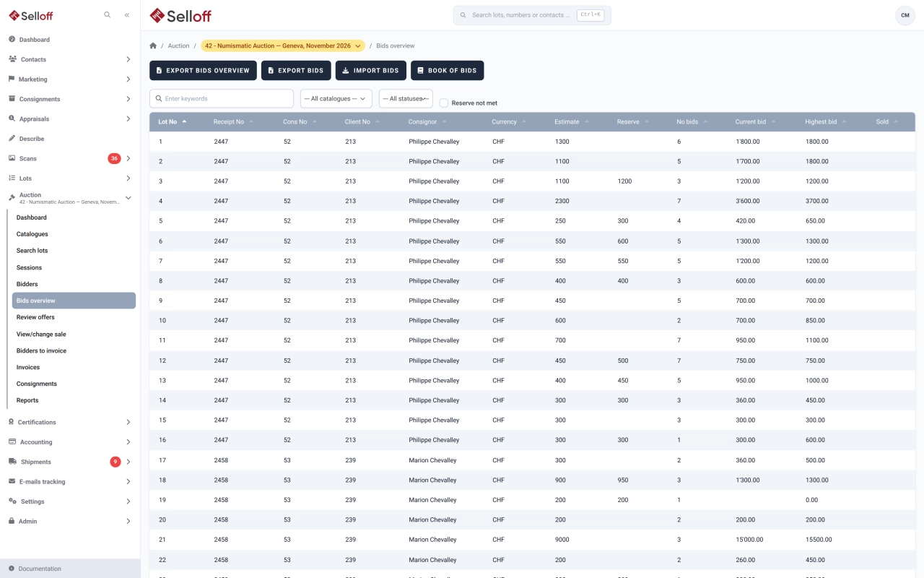Click the E-mails tracking envelope icon
Viewport: 924px width, 578px height.
pyautogui.click(x=12, y=481)
